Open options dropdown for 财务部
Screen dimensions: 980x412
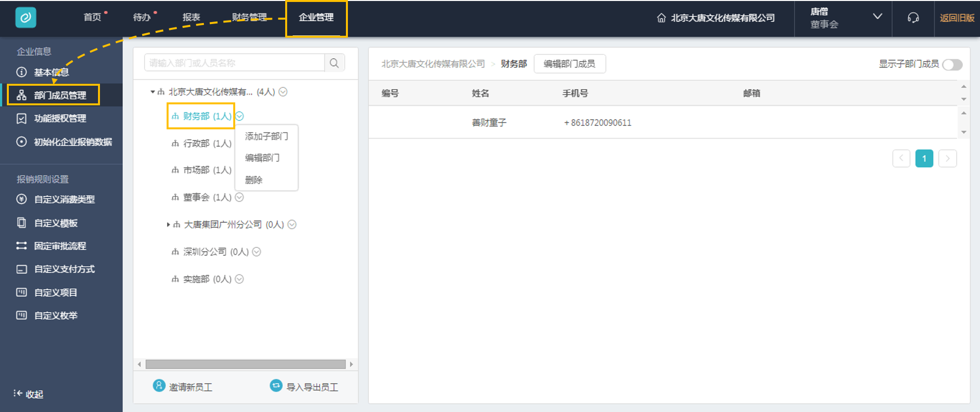[240, 116]
